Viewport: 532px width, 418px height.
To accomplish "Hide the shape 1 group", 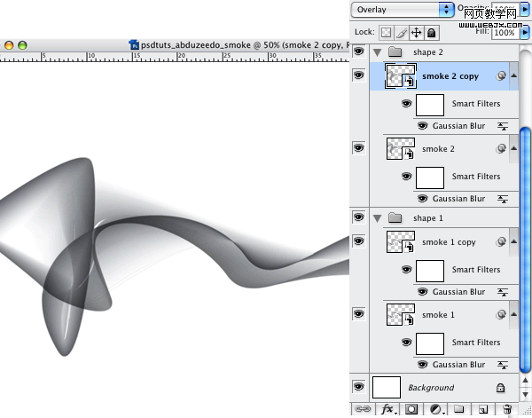I will point(358,217).
